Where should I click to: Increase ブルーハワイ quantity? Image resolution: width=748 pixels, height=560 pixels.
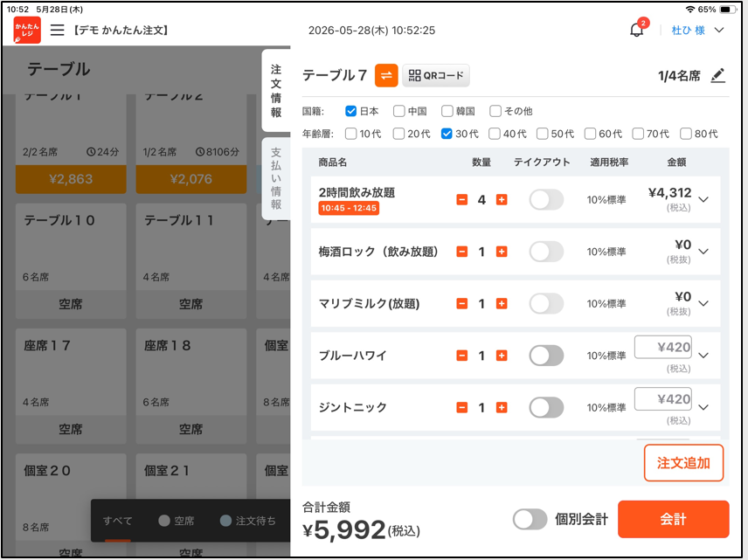point(502,356)
